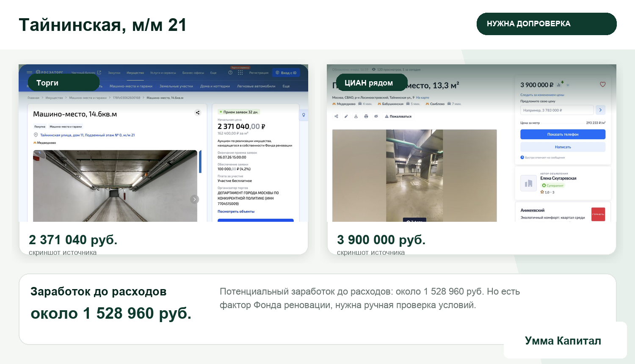Toggle the favorite heart on CIAN listing
Viewport: 635px width, 364px height.
[x=602, y=84]
